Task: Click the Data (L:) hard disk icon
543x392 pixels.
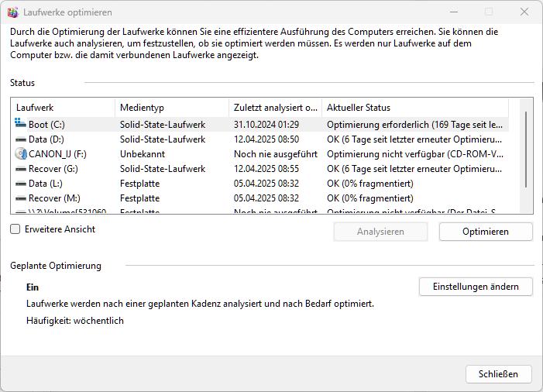Action: [x=20, y=183]
